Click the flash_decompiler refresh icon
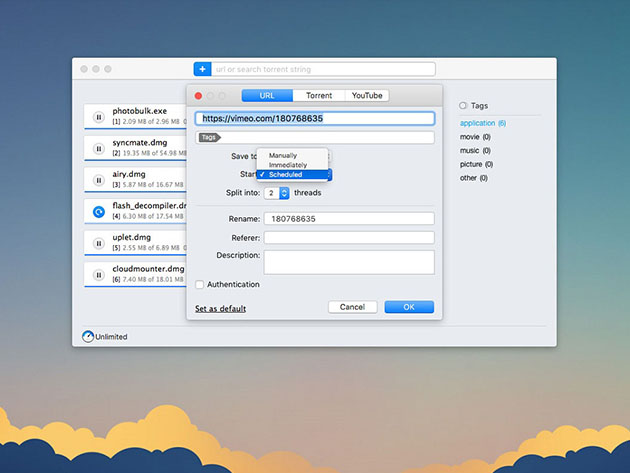This screenshot has height=473, width=630. pyautogui.click(x=98, y=212)
